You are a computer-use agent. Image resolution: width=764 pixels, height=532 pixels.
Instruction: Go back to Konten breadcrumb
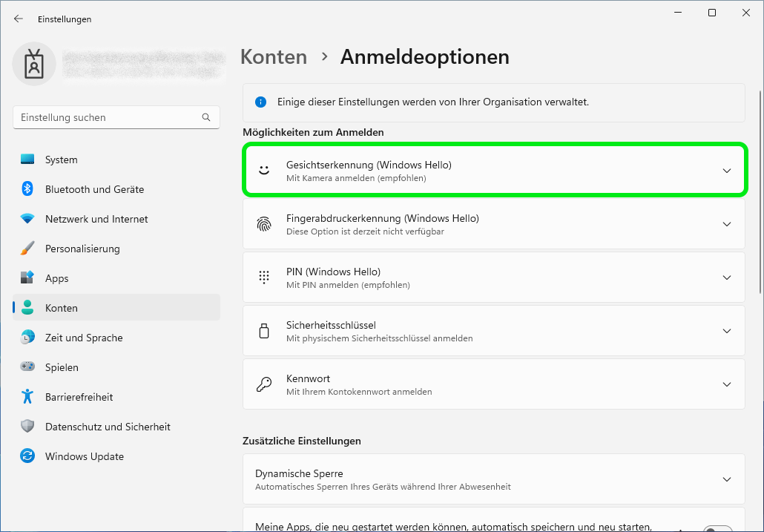pos(274,57)
